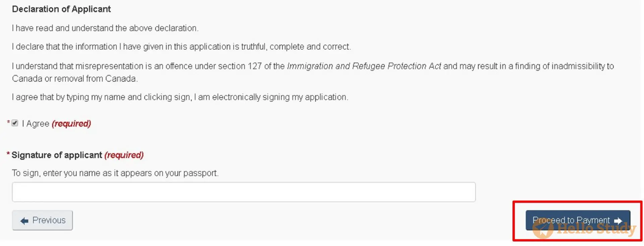Click the (required) text after Signature of applicant
The width and height of the screenshot is (644, 246).
point(124,155)
